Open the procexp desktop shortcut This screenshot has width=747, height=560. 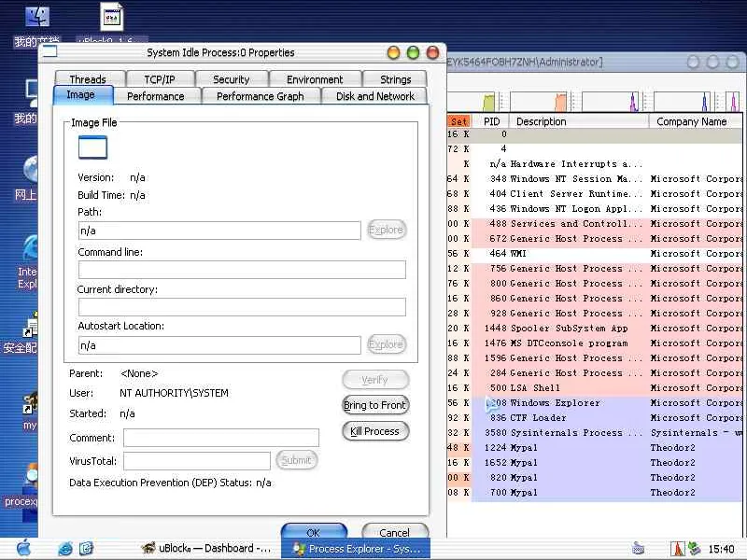click(x=21, y=484)
